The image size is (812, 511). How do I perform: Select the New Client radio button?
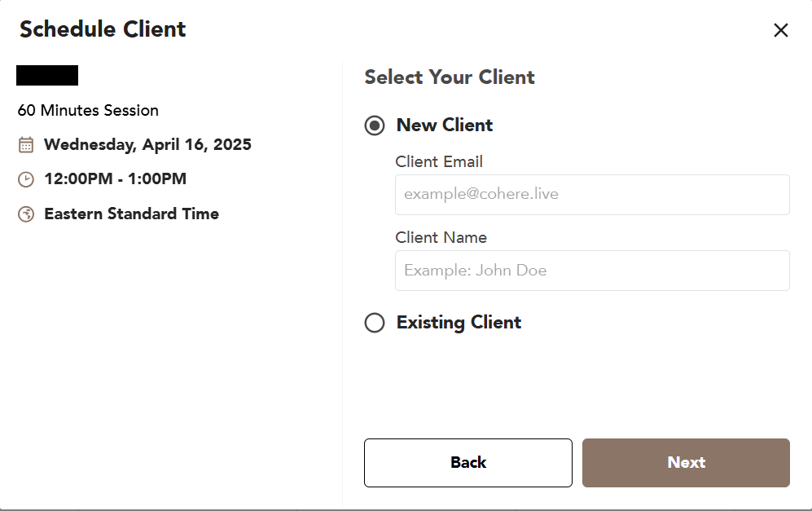[x=375, y=126]
